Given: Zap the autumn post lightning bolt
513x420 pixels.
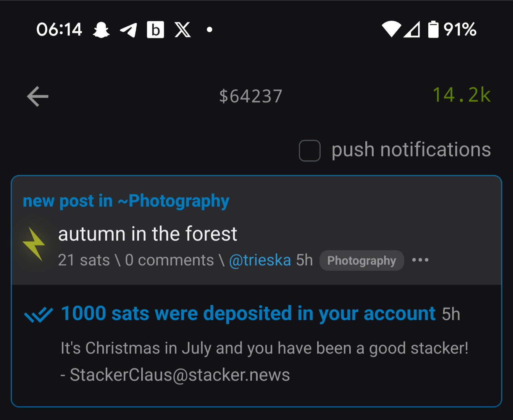Looking at the screenshot, I should [x=34, y=244].
